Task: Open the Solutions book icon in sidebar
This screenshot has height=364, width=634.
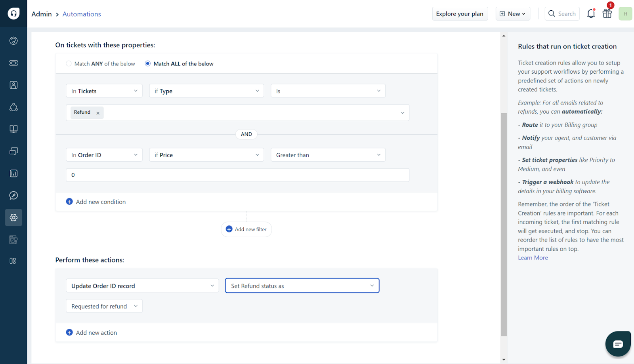Action: (13, 129)
